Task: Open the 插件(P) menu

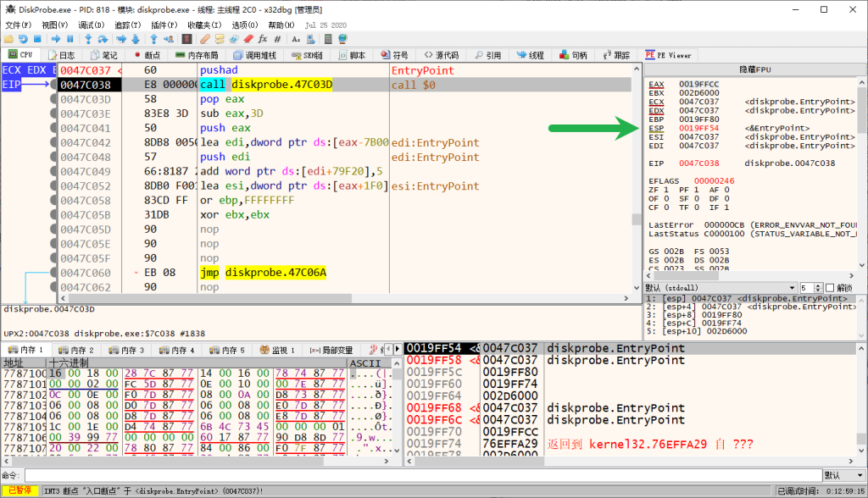Action: pos(164,25)
